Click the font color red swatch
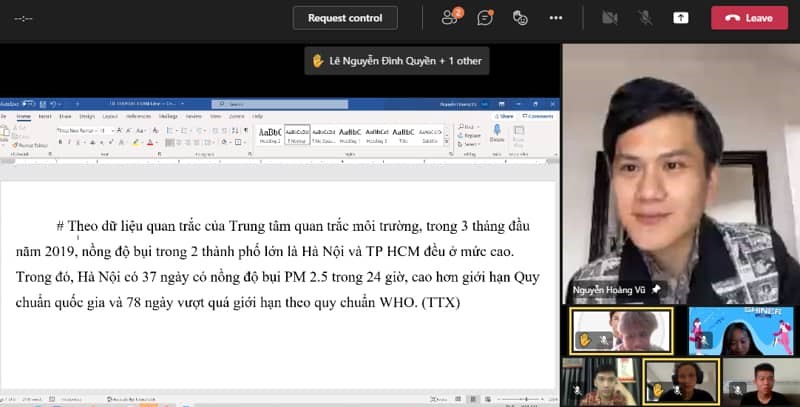Screen dimensions: 800x407 149,143
